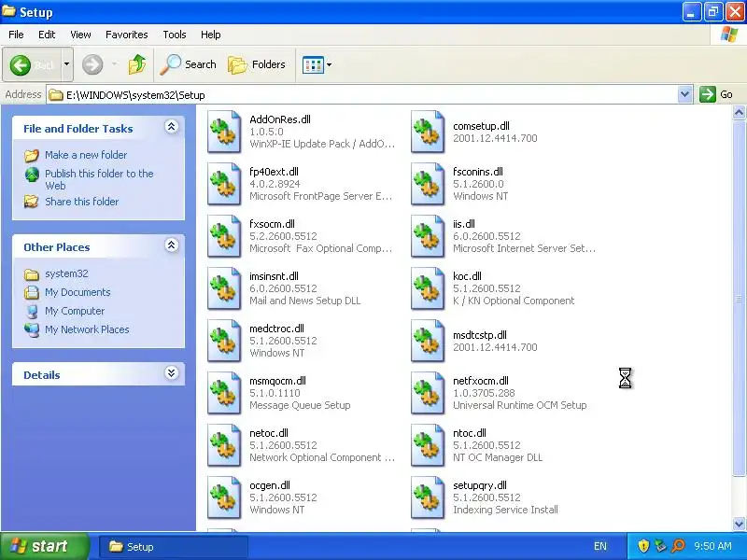Open the Back history dropdown arrow

(66, 64)
